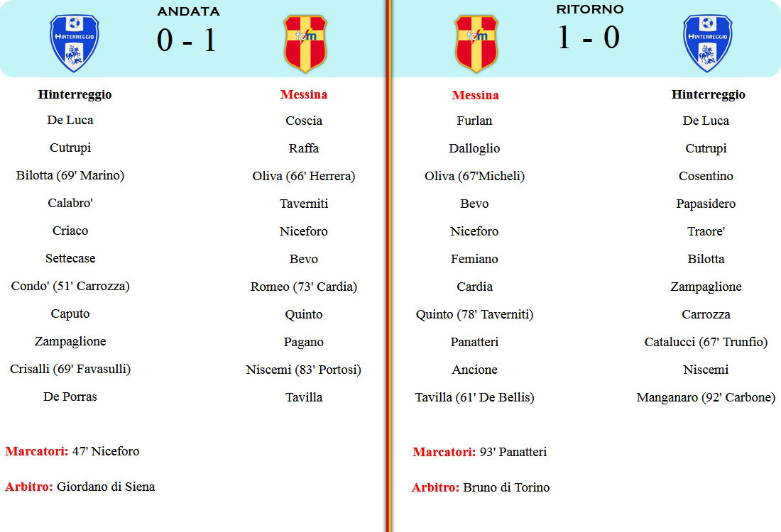Click referee Bruno di Torino
This screenshot has height=532, width=781.
(506, 488)
